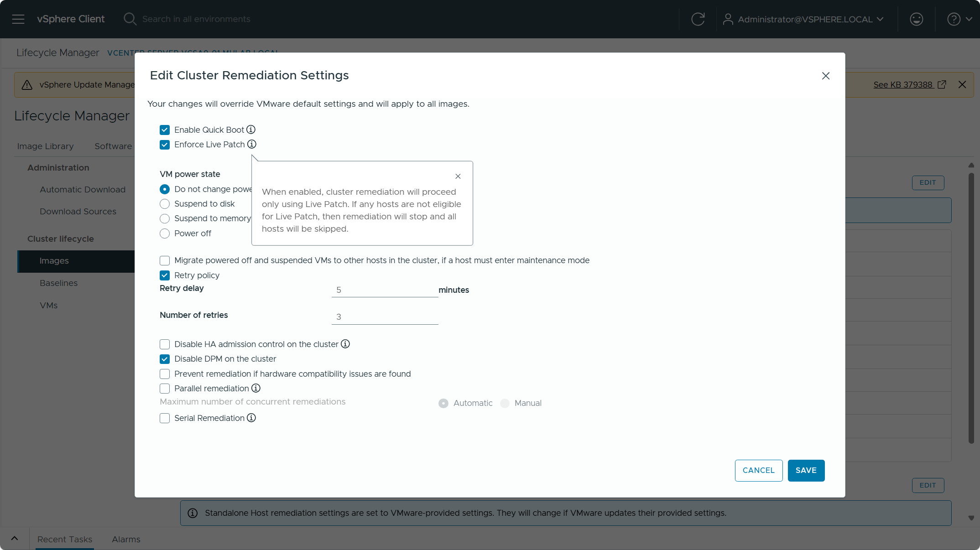Open the Recent Tasks tab
The image size is (980, 550).
point(65,539)
